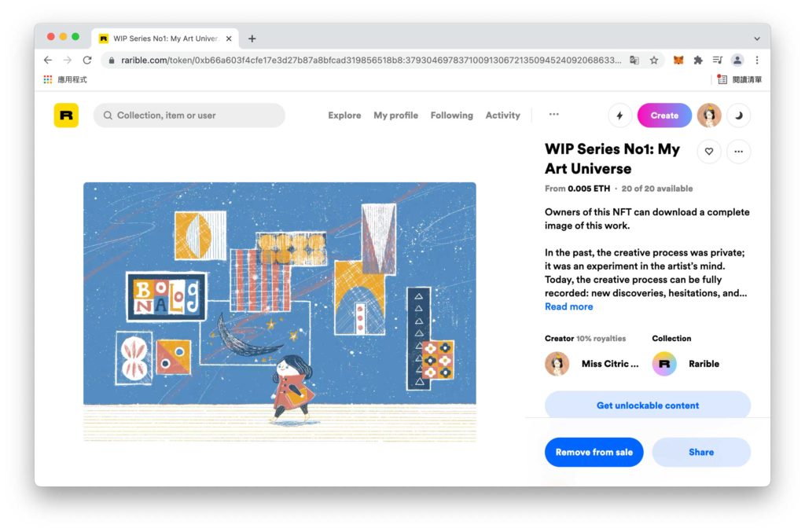The image size is (805, 532).
Task: Go to the Explore menu item
Action: pos(344,116)
